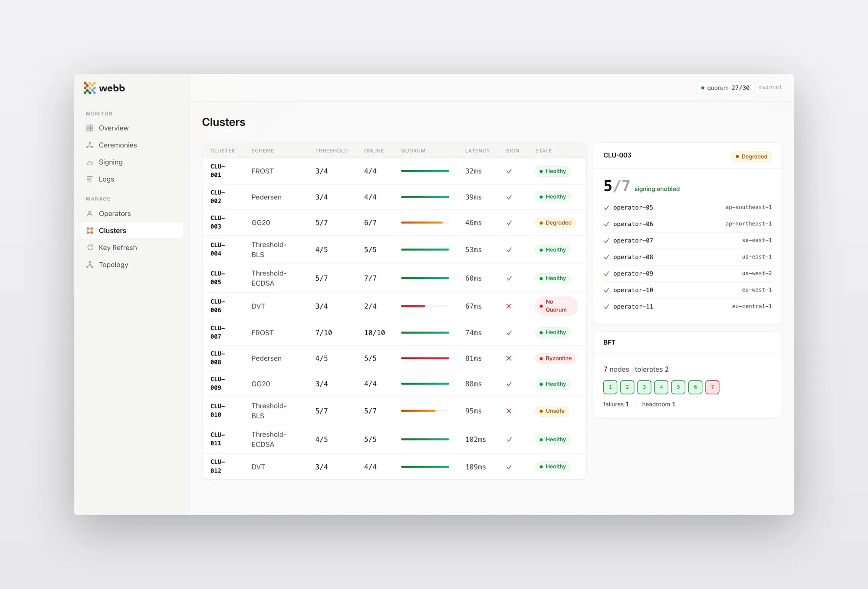Click the Operators person icon
The height and width of the screenshot is (589, 868).
click(x=90, y=214)
